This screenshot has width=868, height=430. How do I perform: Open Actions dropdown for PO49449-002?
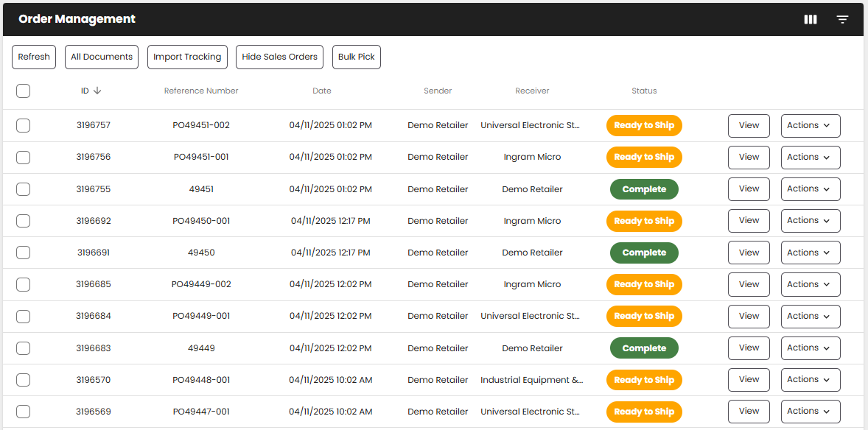[x=810, y=284]
